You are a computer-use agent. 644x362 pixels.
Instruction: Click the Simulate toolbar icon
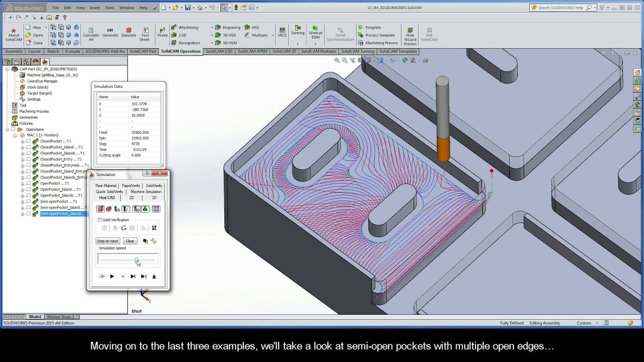click(x=129, y=33)
